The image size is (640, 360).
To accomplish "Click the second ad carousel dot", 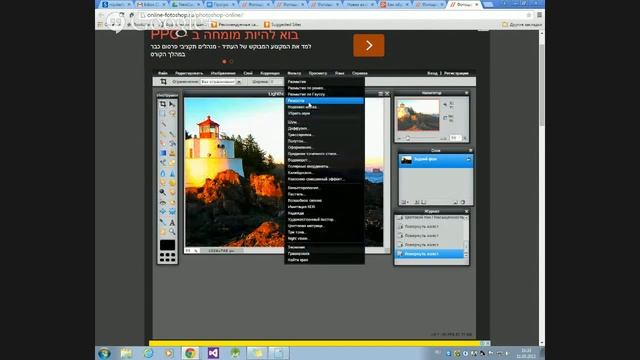I will click(x=231, y=62).
